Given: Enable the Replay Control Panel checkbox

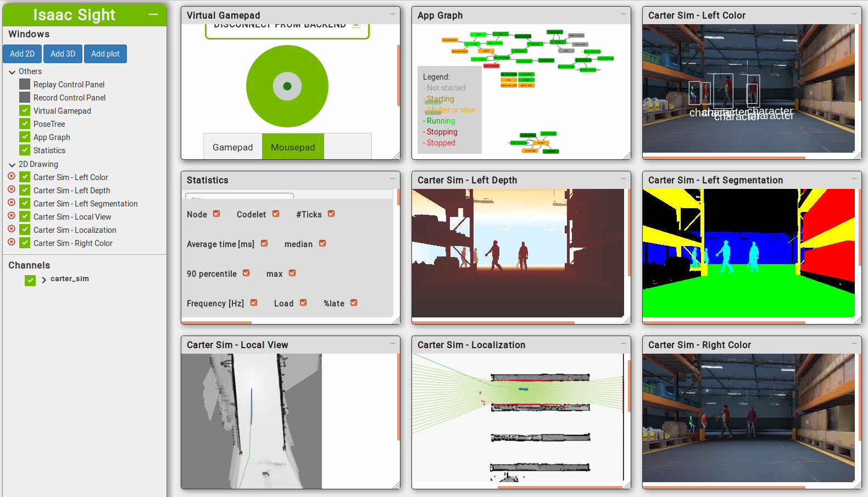Looking at the screenshot, I should coord(25,84).
